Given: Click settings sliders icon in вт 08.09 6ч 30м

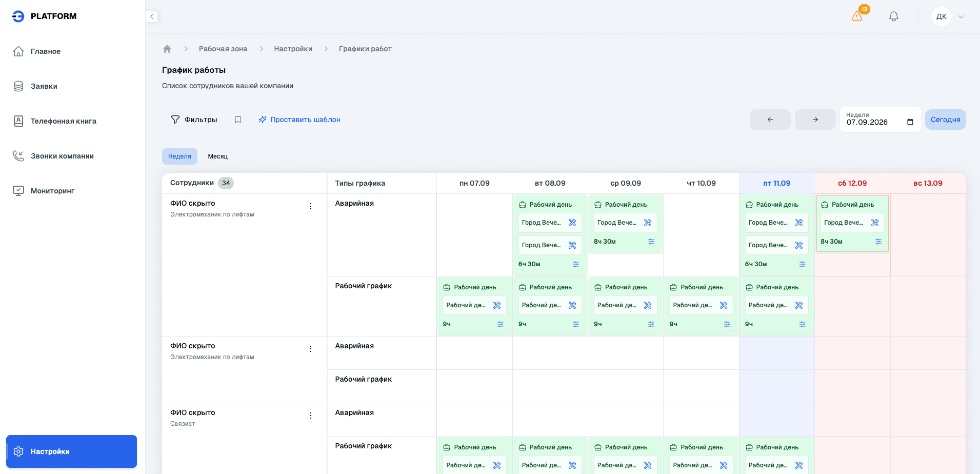Looking at the screenshot, I should click(x=576, y=264).
